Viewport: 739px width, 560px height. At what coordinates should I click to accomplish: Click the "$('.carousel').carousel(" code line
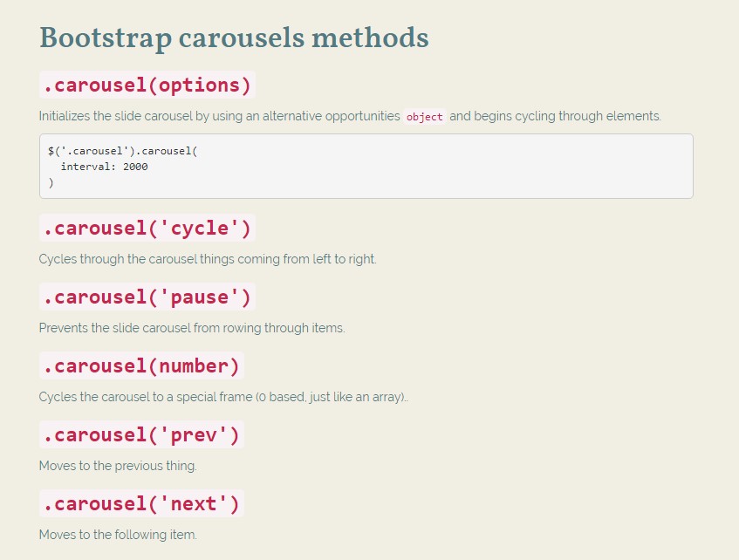[x=123, y=151]
